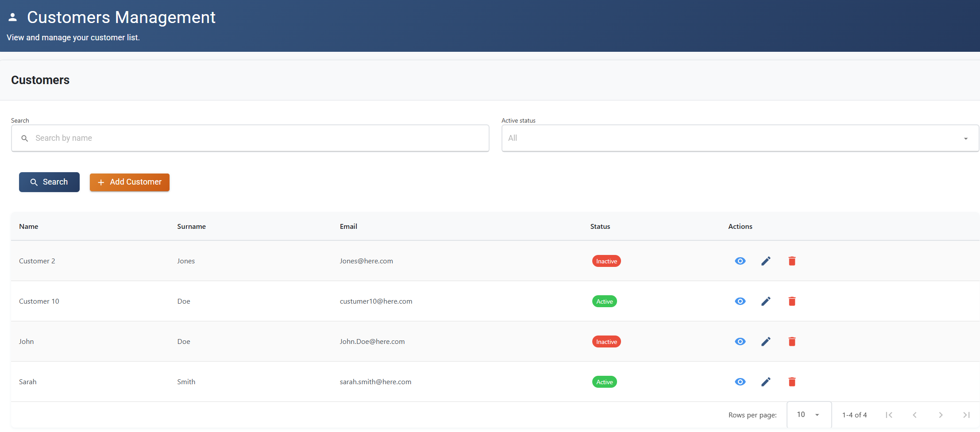Click the Status column header
980x432 pixels.
coord(600,227)
